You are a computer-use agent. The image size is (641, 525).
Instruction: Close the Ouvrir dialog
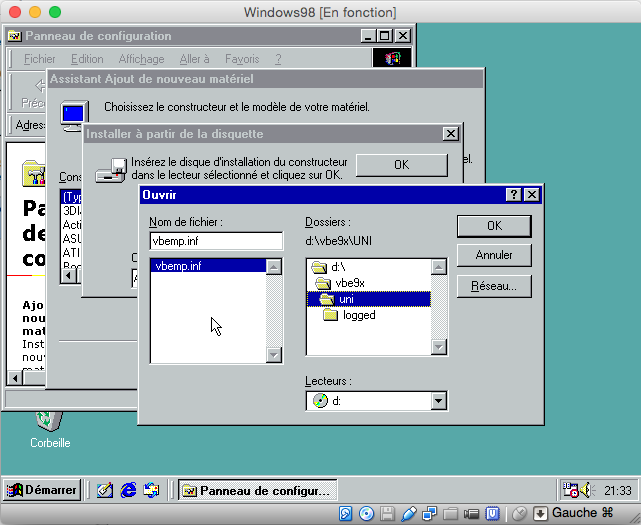coord(531,195)
